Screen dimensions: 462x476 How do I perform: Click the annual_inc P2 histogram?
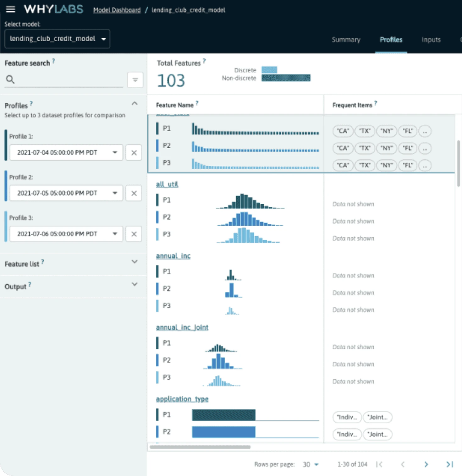pyautogui.click(x=234, y=290)
